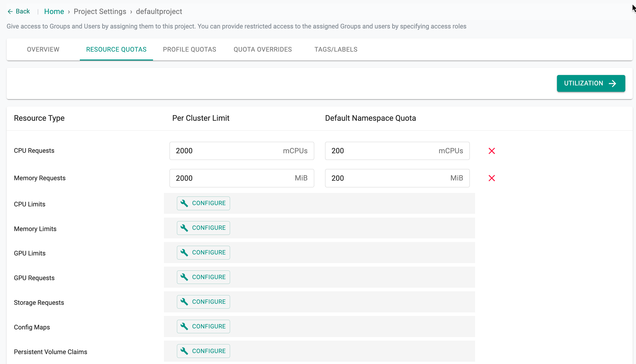
Task: Click the wrench icon for Memory Limits
Action: pos(184,228)
